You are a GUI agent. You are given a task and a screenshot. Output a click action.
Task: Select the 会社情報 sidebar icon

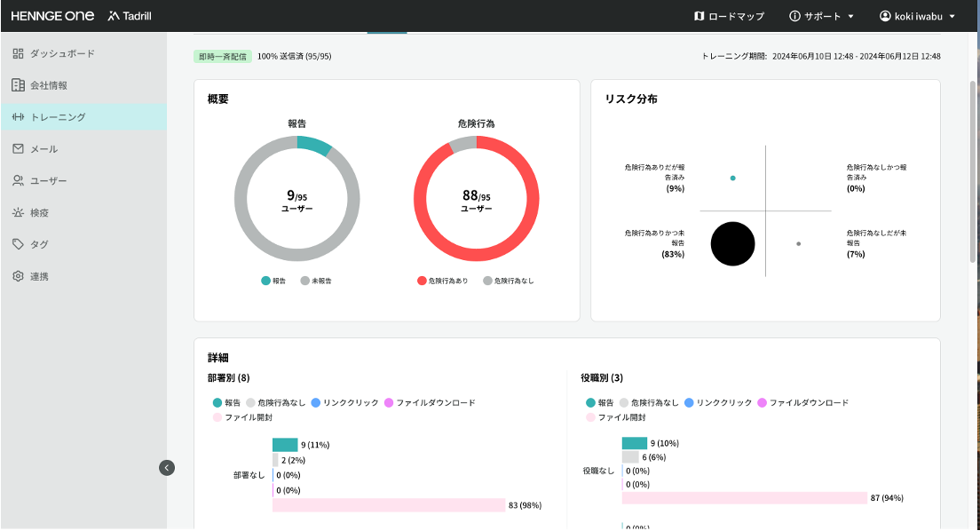pyautogui.click(x=20, y=84)
